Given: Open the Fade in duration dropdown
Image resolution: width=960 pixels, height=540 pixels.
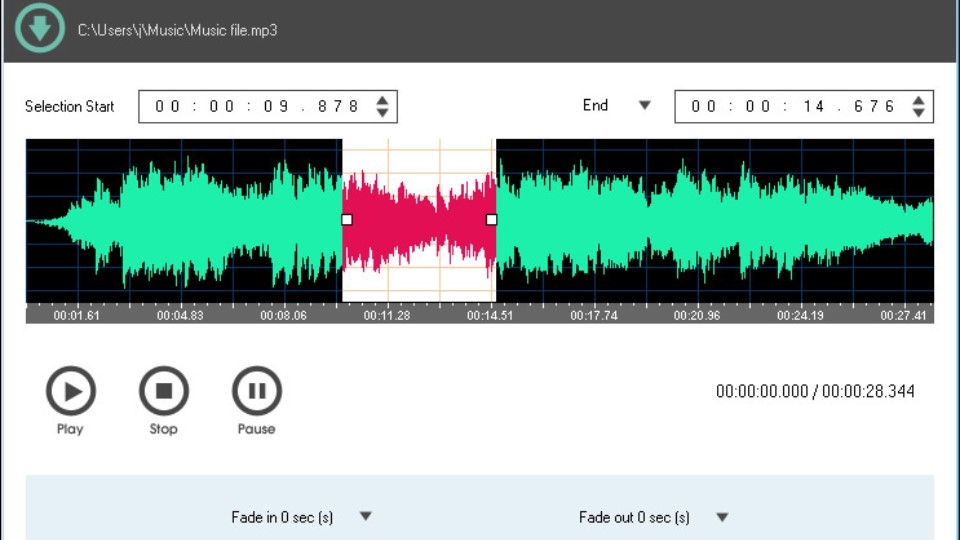Looking at the screenshot, I should click(x=366, y=516).
